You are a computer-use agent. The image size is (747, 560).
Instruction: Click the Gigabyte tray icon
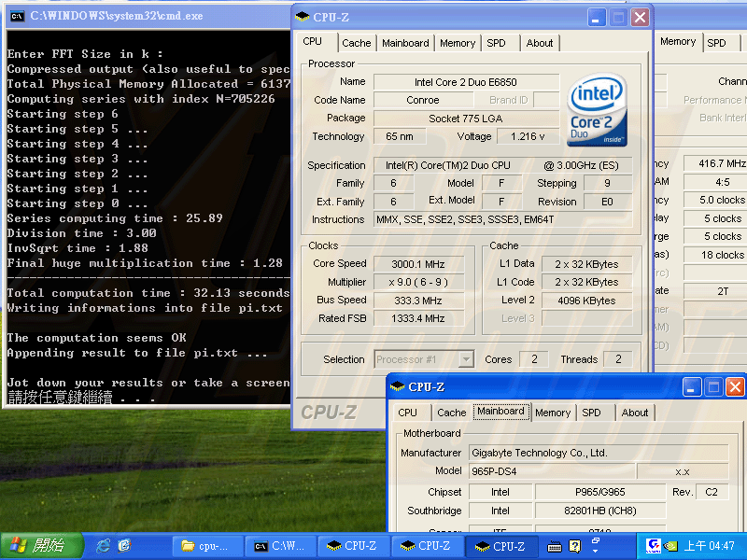[655, 545]
